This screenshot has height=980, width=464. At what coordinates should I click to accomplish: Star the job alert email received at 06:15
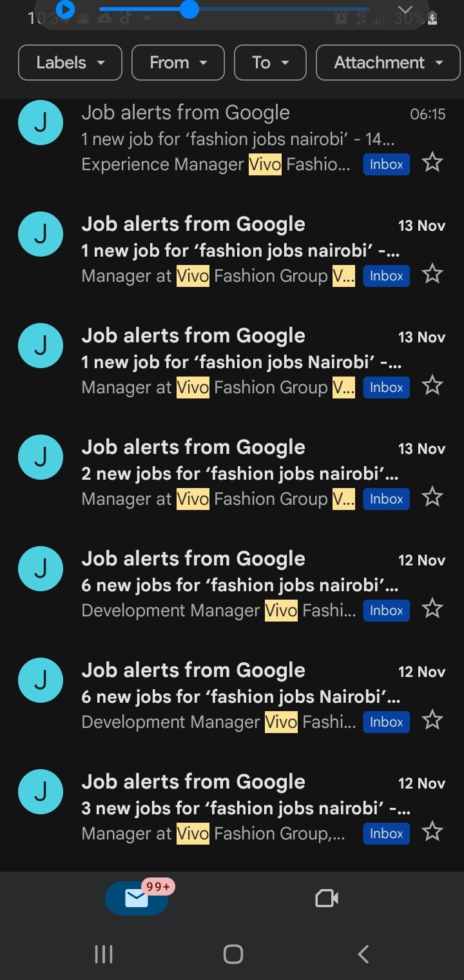(432, 162)
